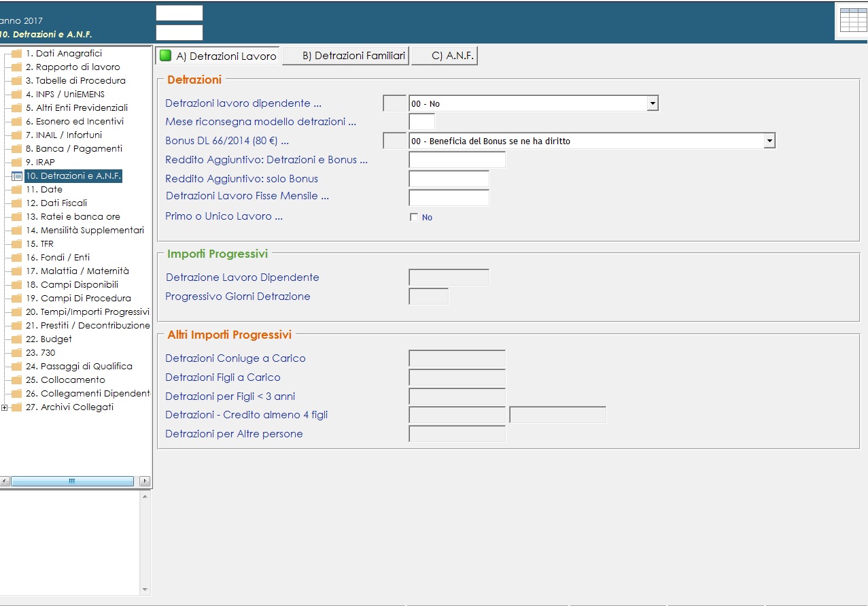Switch to the Detrazioni Familiari tab
Screen dimensions: 868x606
(x=346, y=56)
